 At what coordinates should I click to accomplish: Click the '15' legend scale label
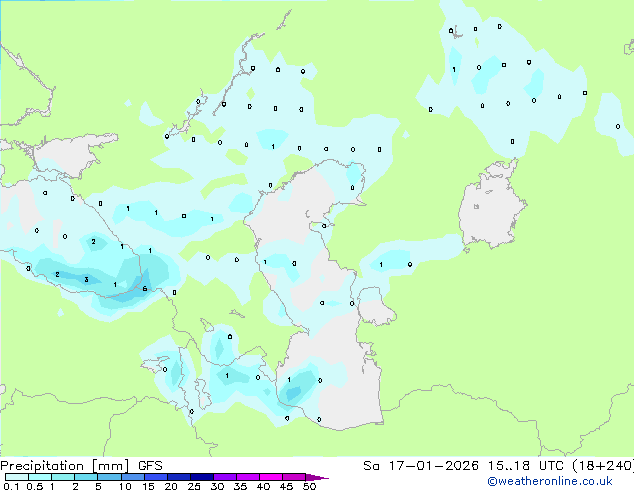click(x=148, y=486)
